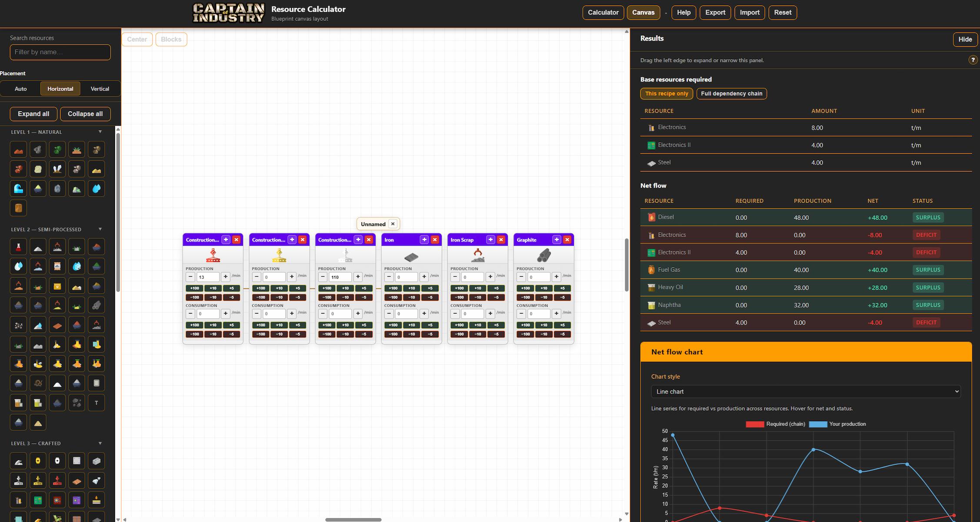Click the Collapse all button
This screenshot has width=980, height=522.
[85, 114]
